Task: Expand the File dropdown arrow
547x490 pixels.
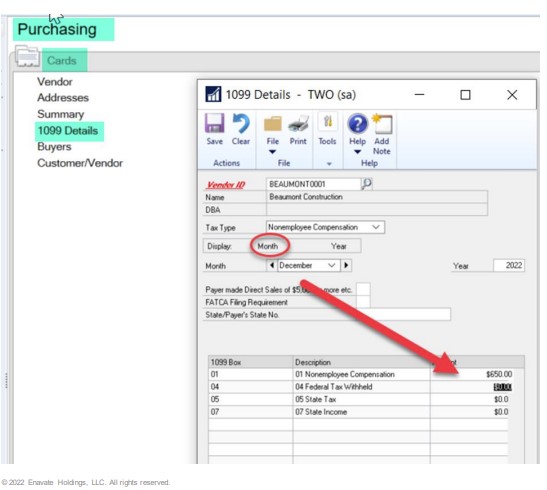Action: (x=272, y=152)
